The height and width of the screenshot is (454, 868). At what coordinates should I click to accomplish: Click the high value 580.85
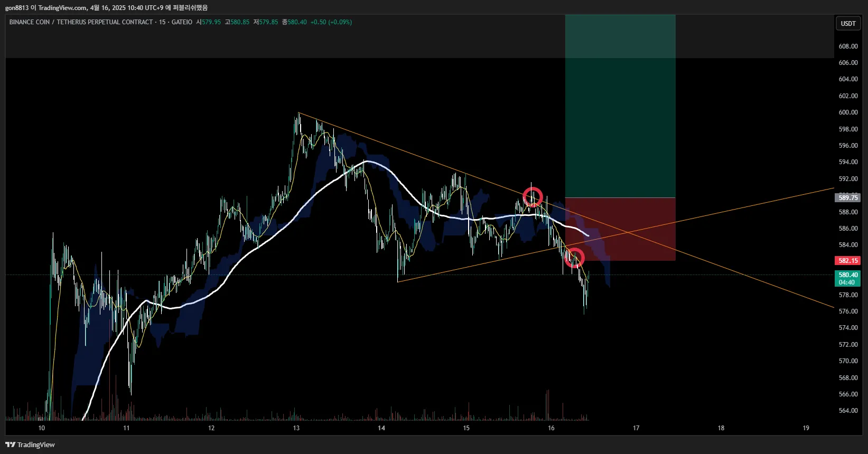240,22
